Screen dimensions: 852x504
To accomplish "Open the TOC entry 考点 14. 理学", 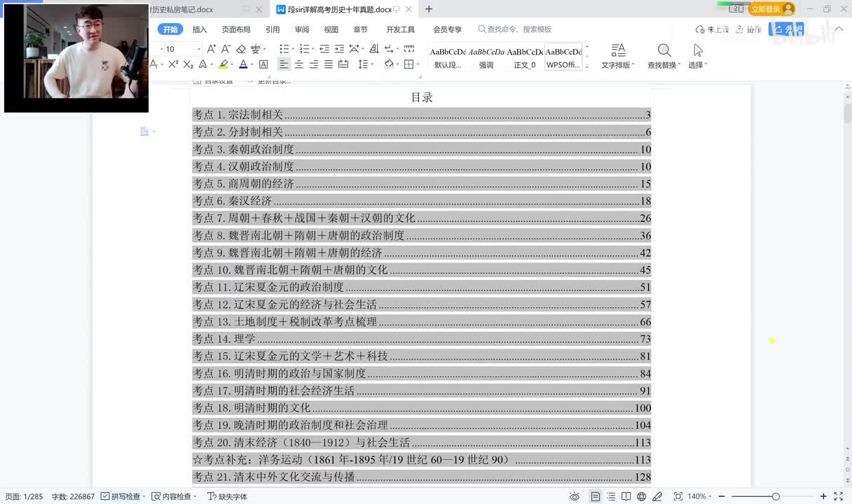I will point(422,339).
